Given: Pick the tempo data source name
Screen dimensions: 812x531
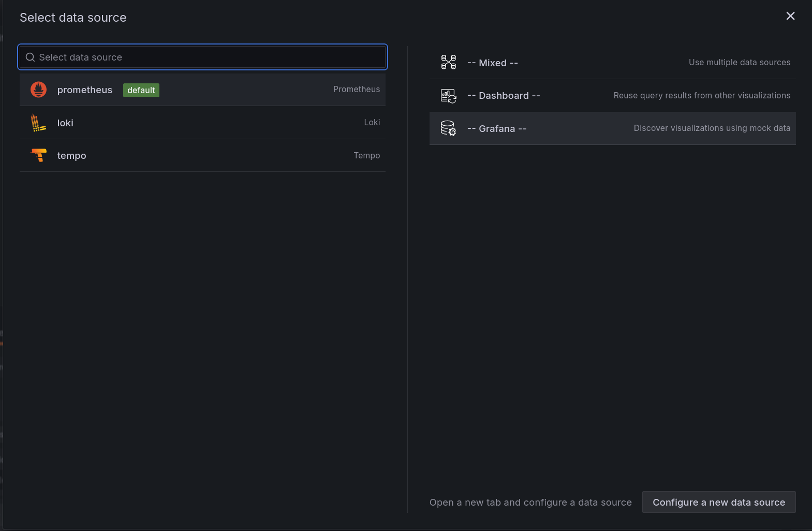Looking at the screenshot, I should pos(71,156).
